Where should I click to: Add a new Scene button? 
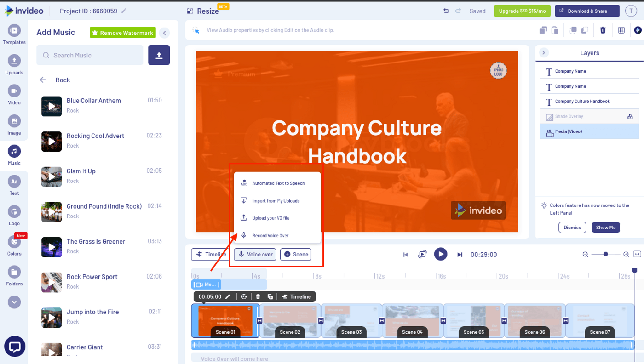click(296, 254)
